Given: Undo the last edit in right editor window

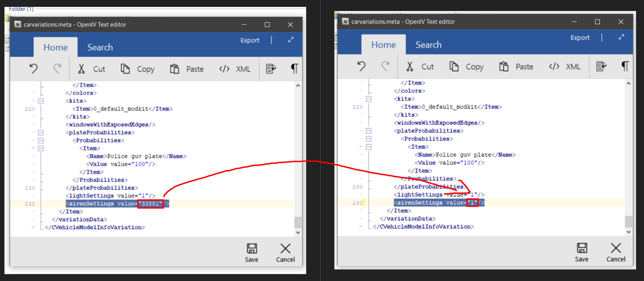Looking at the screenshot, I should [x=362, y=66].
